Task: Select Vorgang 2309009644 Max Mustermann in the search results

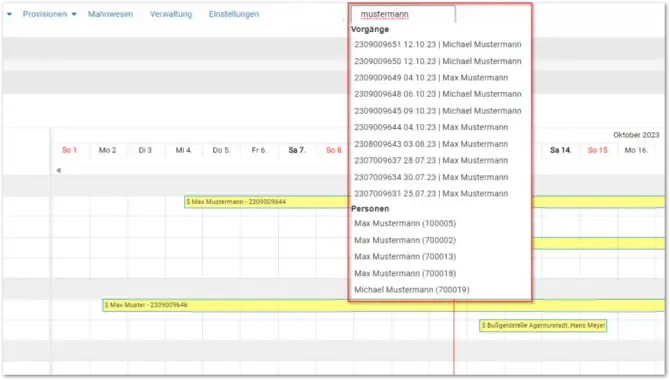Action: pos(431,127)
